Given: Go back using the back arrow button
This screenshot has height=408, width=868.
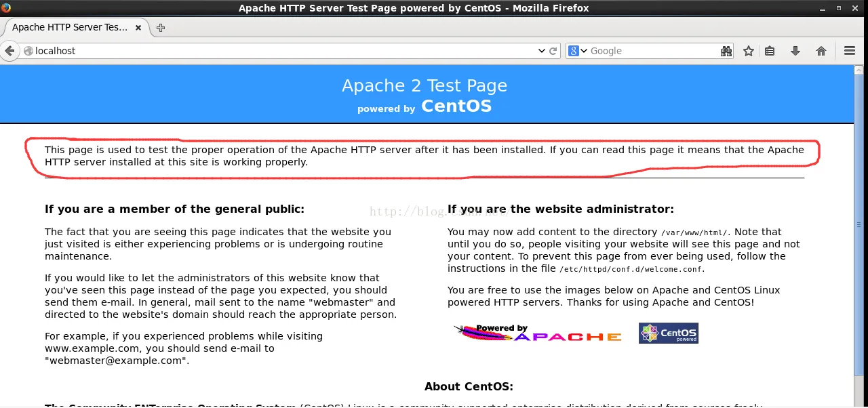Looking at the screenshot, I should [9, 51].
